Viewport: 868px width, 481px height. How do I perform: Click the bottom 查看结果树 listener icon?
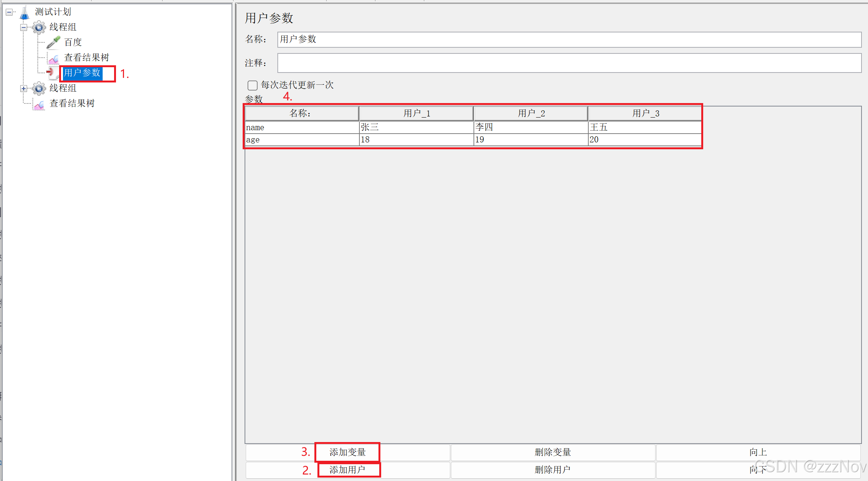click(39, 104)
